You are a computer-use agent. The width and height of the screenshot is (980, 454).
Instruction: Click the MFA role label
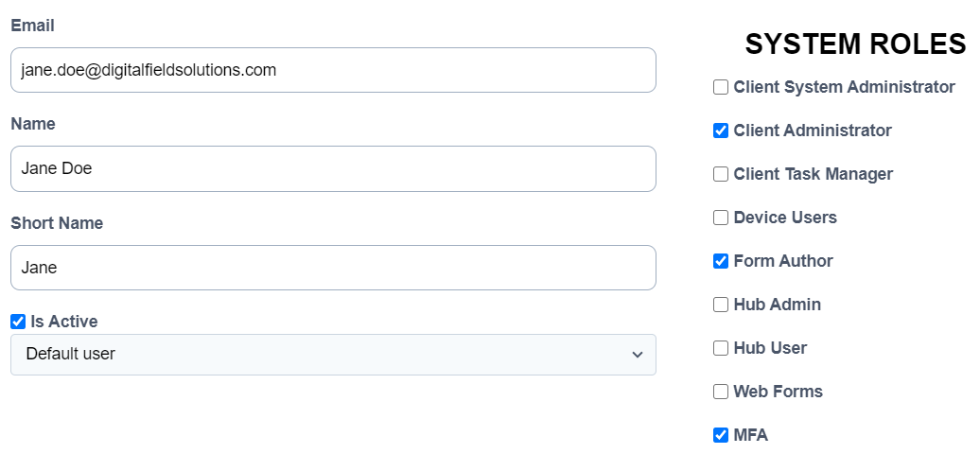click(x=751, y=435)
